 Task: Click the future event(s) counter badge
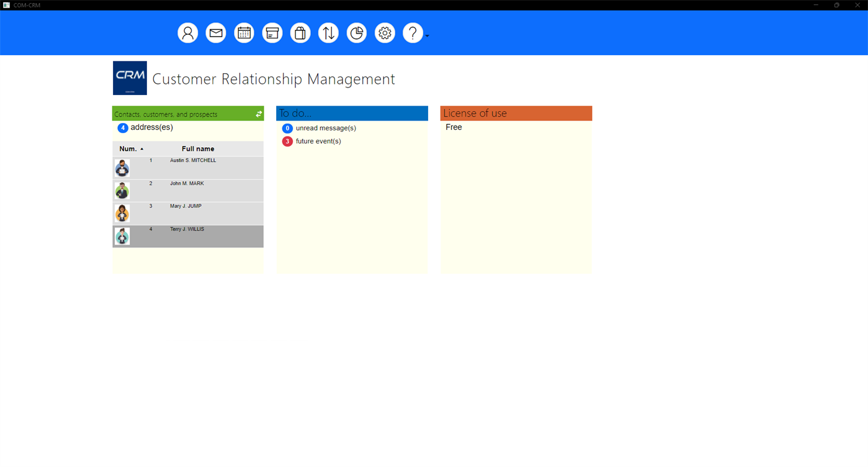coord(287,141)
